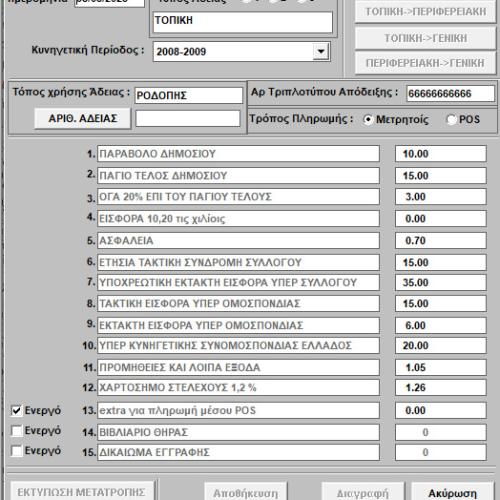Click the amount field of row 13
Screen dimensions: 500x500
point(441,410)
